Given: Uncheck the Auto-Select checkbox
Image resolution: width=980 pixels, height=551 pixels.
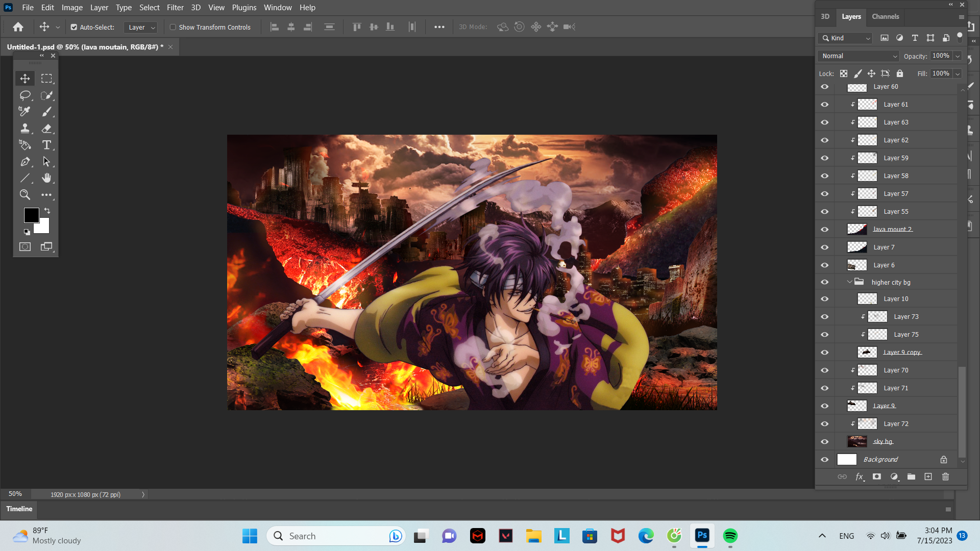Looking at the screenshot, I should [74, 27].
